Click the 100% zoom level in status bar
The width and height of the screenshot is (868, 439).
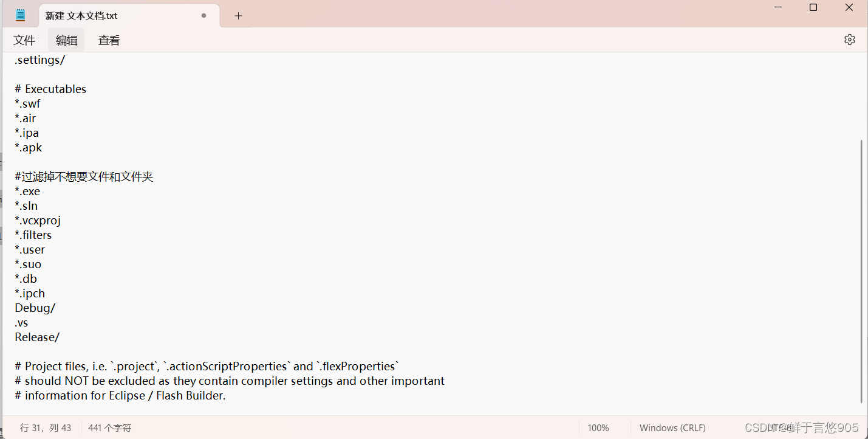click(x=598, y=428)
